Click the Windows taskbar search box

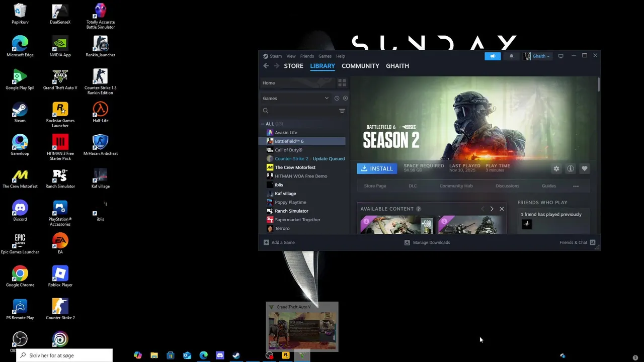pyautogui.click(x=64, y=355)
